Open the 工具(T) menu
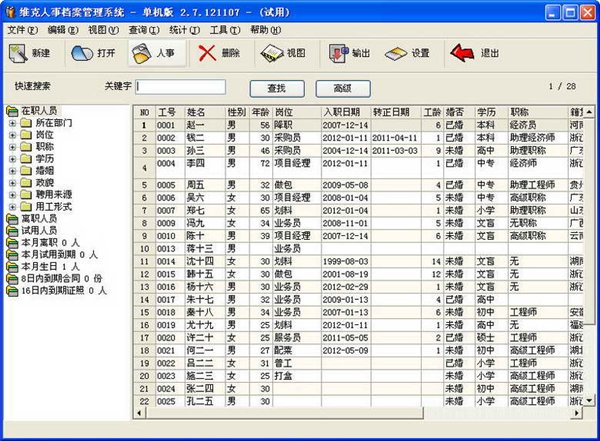This screenshot has width=600, height=441. point(225,30)
